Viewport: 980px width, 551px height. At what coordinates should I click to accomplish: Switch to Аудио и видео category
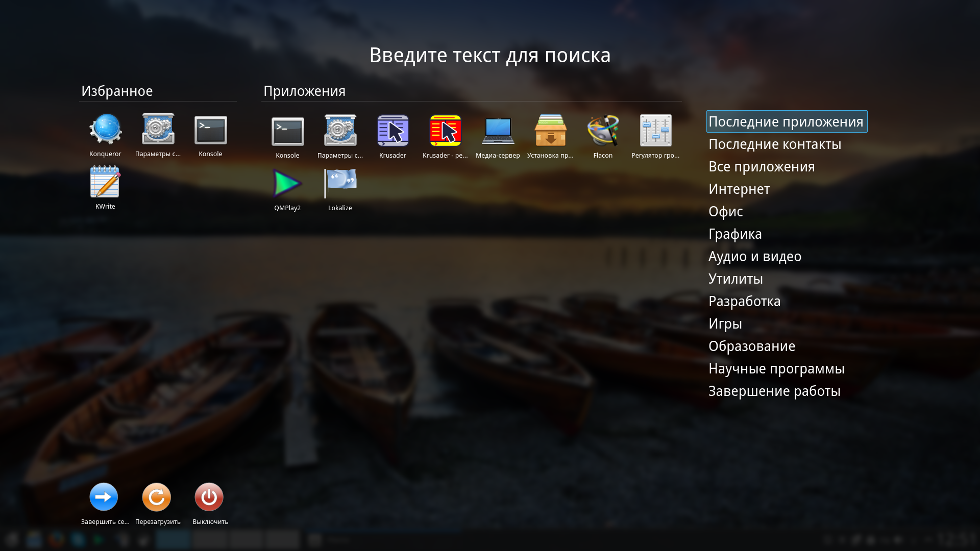pyautogui.click(x=754, y=257)
